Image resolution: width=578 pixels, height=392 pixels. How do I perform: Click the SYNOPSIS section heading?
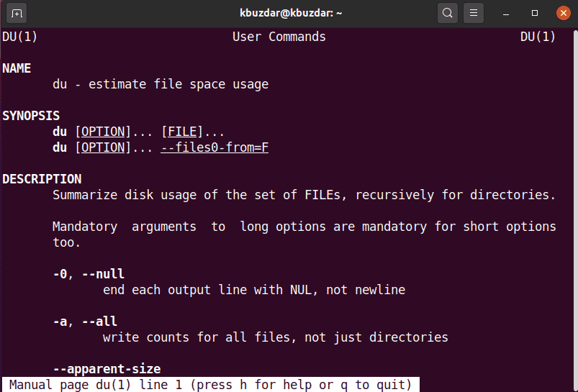click(31, 116)
